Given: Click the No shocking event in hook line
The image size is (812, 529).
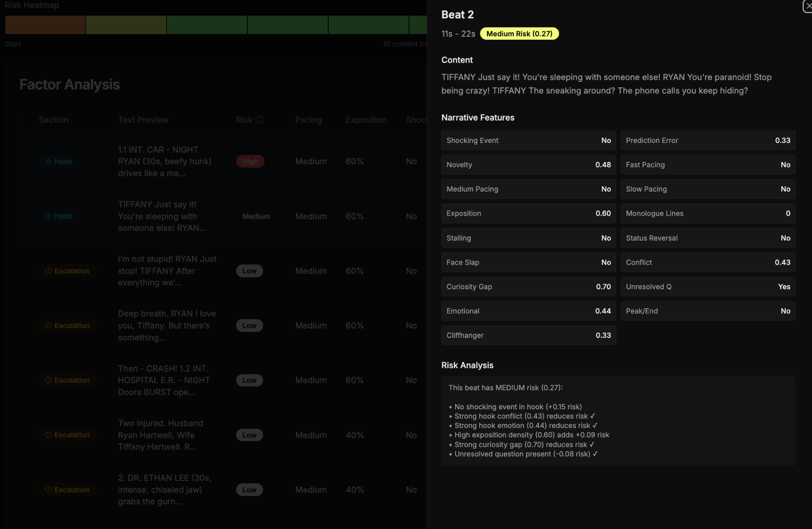Looking at the screenshot, I should [515, 407].
